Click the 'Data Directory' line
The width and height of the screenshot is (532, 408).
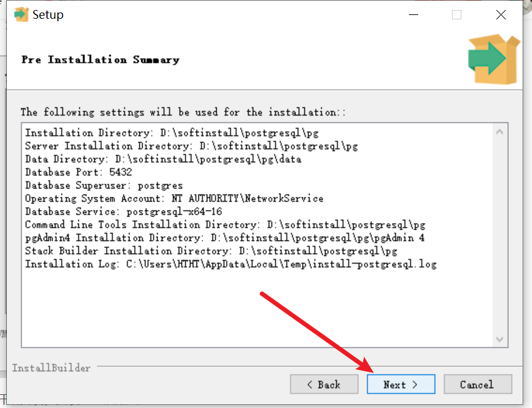163,159
